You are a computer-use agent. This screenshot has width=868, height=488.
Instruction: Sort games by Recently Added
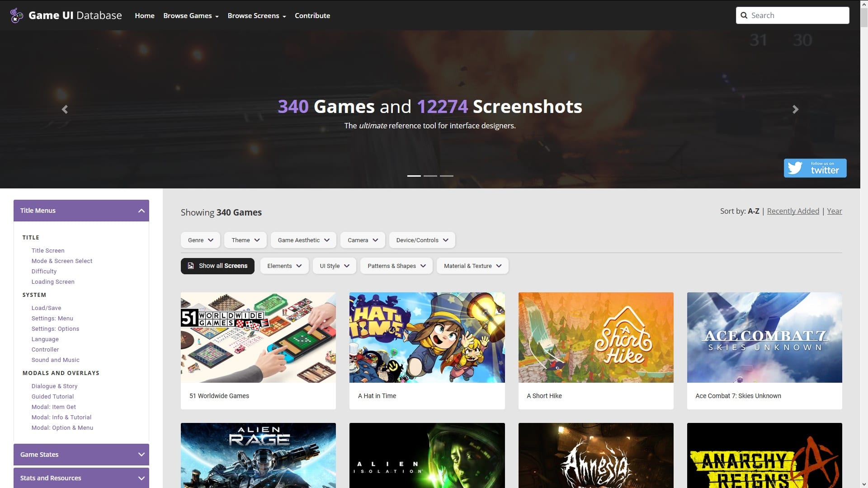point(793,211)
